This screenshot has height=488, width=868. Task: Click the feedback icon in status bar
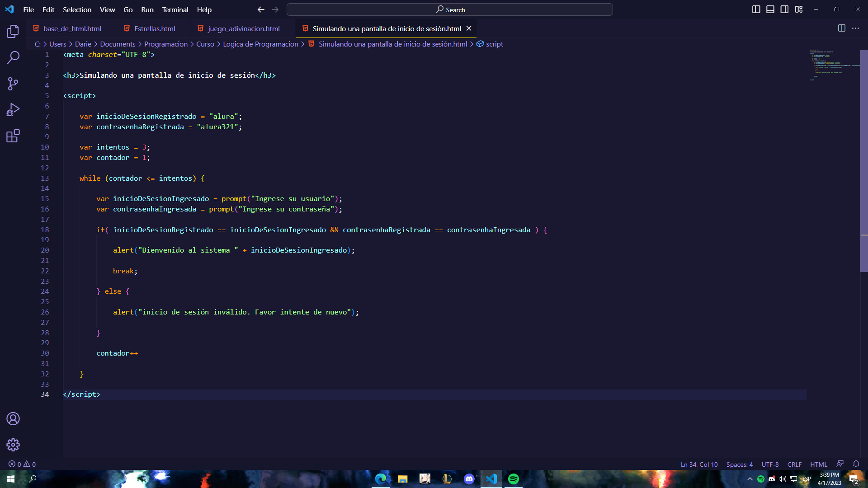(840, 464)
